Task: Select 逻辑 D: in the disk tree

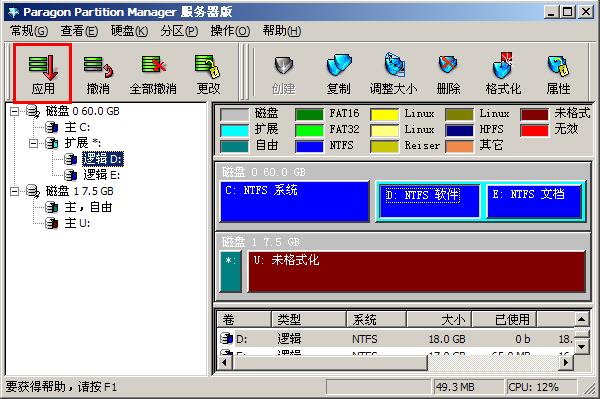Action: pyautogui.click(x=103, y=159)
